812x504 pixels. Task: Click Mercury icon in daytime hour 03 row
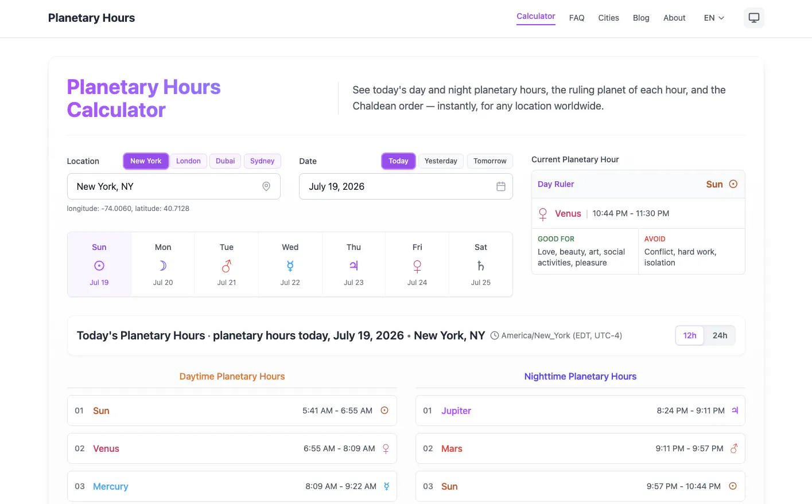click(x=386, y=486)
